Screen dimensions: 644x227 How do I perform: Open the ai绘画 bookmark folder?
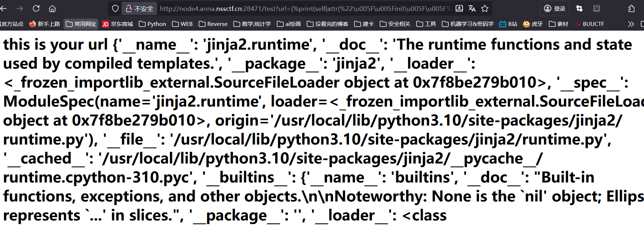(289, 24)
